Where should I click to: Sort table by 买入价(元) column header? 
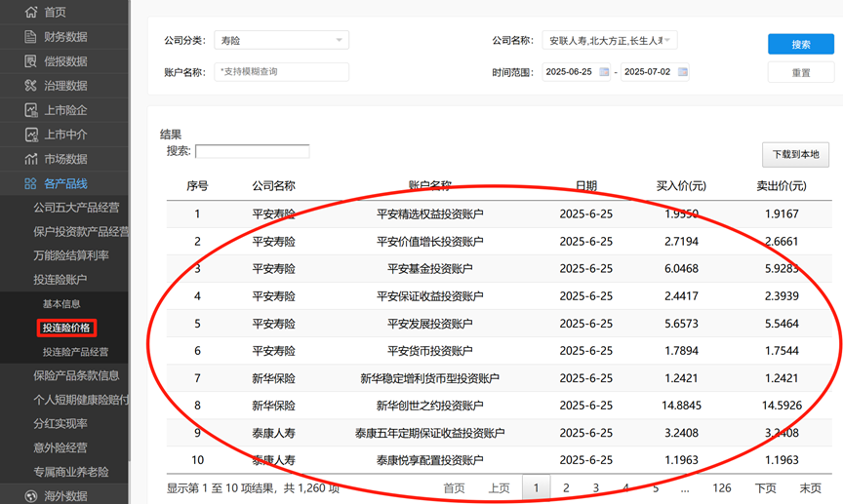click(681, 186)
